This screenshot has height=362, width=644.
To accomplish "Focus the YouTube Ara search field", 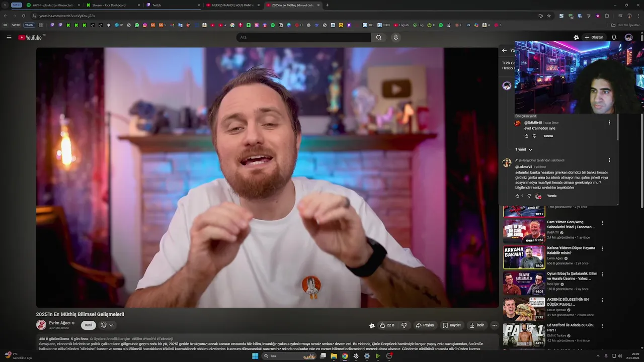I will pyautogui.click(x=303, y=37).
